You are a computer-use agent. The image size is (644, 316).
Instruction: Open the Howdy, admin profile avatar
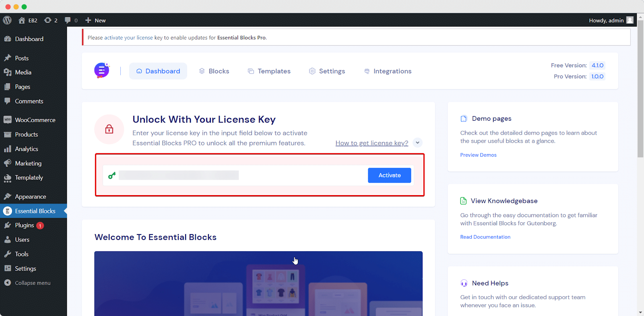click(630, 20)
